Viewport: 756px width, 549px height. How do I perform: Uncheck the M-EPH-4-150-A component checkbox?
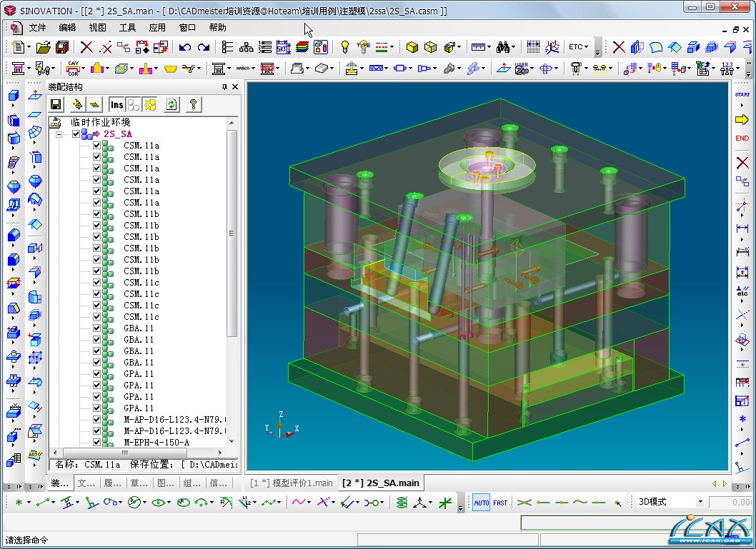(x=97, y=442)
